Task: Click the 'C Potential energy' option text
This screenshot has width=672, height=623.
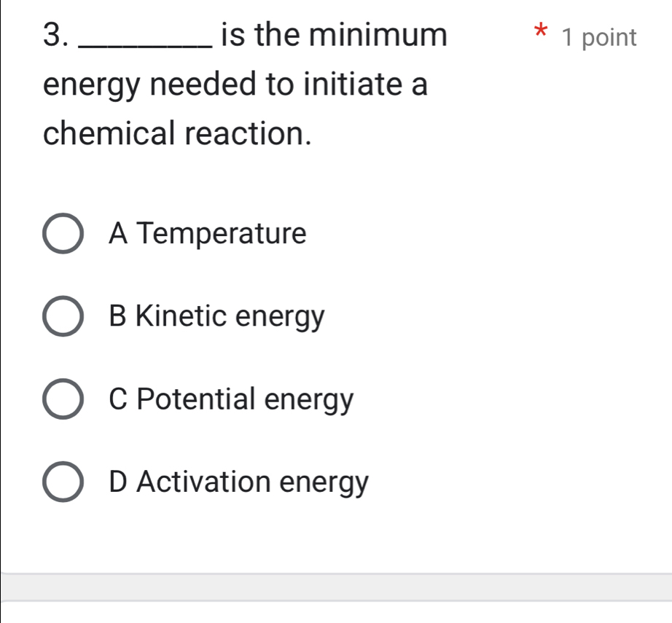Action: pos(231,400)
